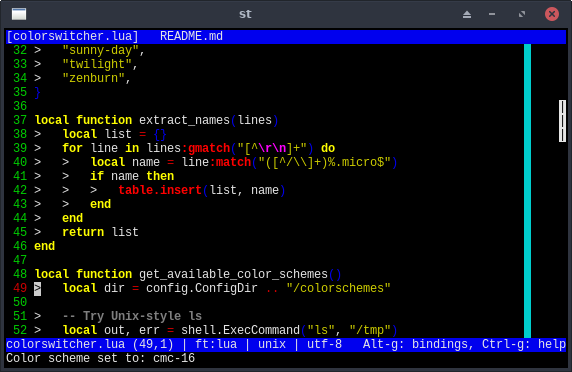Click the white scrollbar thumb at the right edge

point(562,121)
